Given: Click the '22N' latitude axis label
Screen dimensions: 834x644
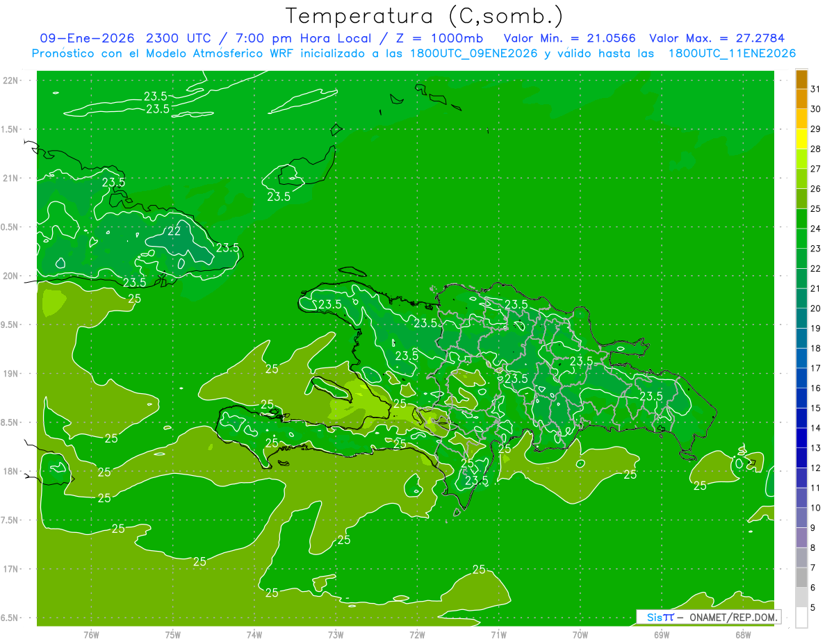Looking at the screenshot, I should (x=10, y=81).
